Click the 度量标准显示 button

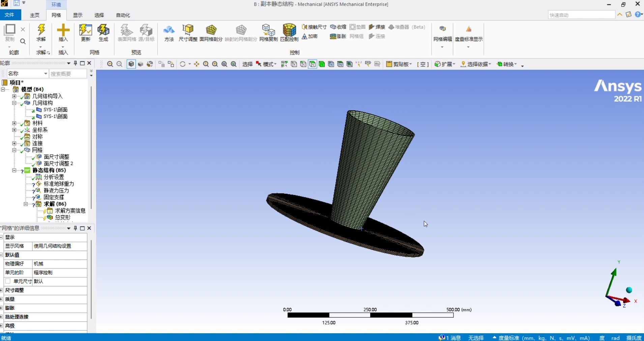[469, 36]
